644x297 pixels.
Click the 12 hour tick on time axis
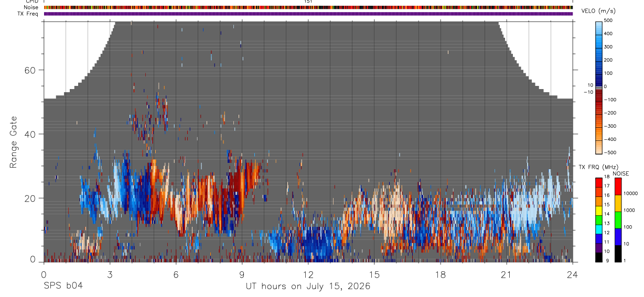click(x=308, y=274)
